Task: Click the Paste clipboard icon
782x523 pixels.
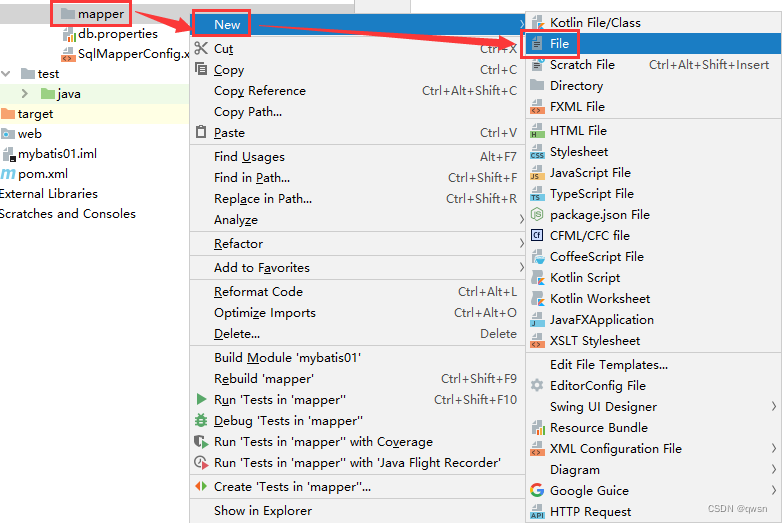Action: [x=201, y=132]
